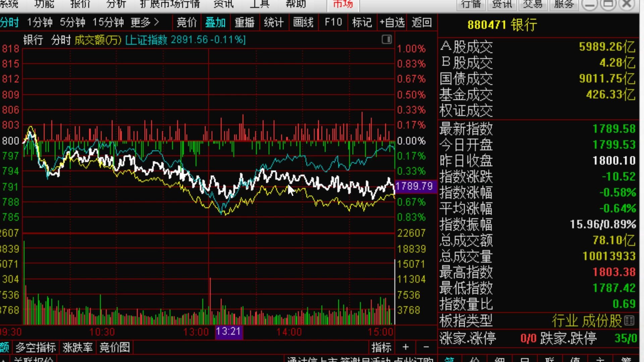
Task: Click the 资讯 button at top right
Action: click(x=502, y=4)
